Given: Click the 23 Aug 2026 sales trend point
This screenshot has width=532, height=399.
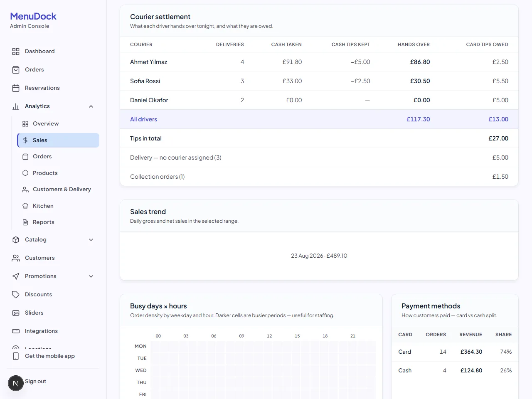Looking at the screenshot, I should [x=319, y=256].
